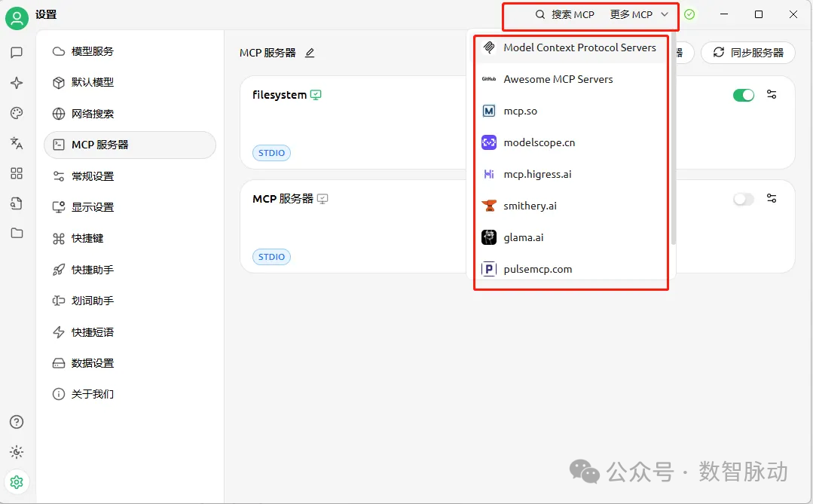Open the files folder icon in sidebar
Screen dimensions: 813x504
point(17,234)
